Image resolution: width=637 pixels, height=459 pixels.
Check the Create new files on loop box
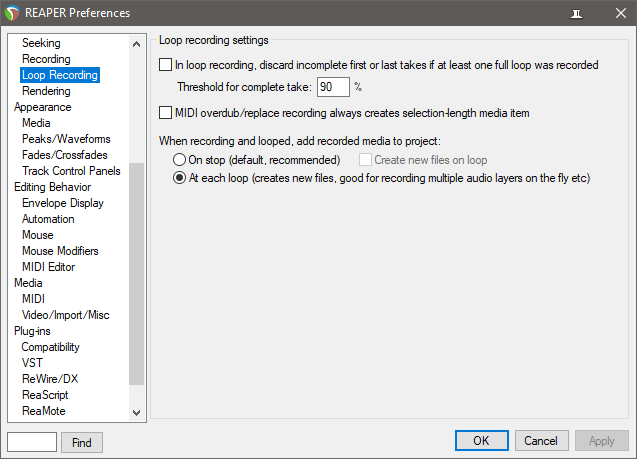click(x=365, y=160)
